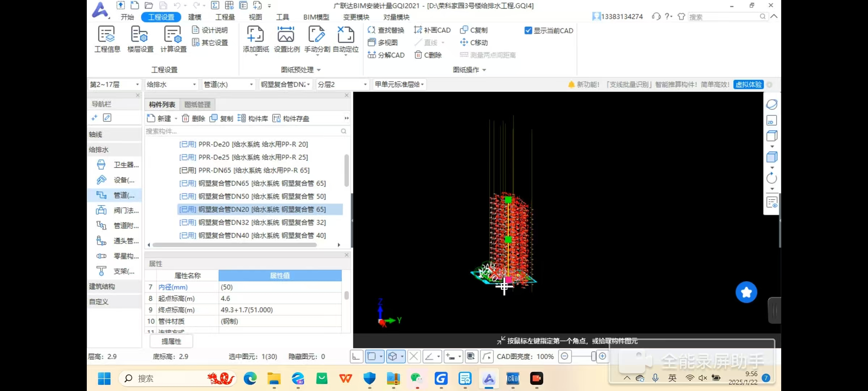Image resolution: width=868 pixels, height=391 pixels.
Task: Open 工程信息 project info tool
Action: [x=107, y=39]
